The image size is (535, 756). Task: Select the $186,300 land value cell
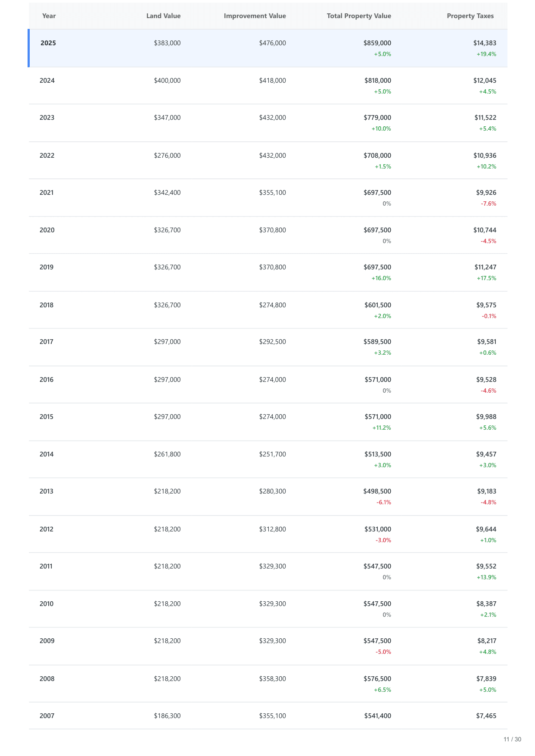click(167, 716)
